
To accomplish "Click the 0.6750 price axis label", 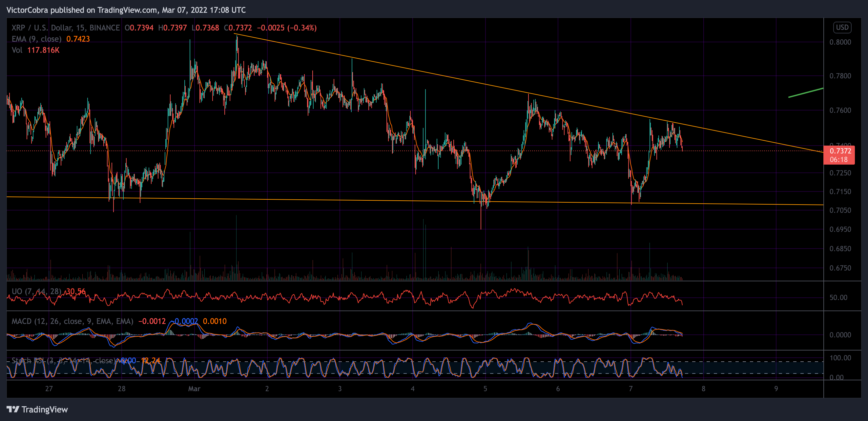I will [840, 268].
